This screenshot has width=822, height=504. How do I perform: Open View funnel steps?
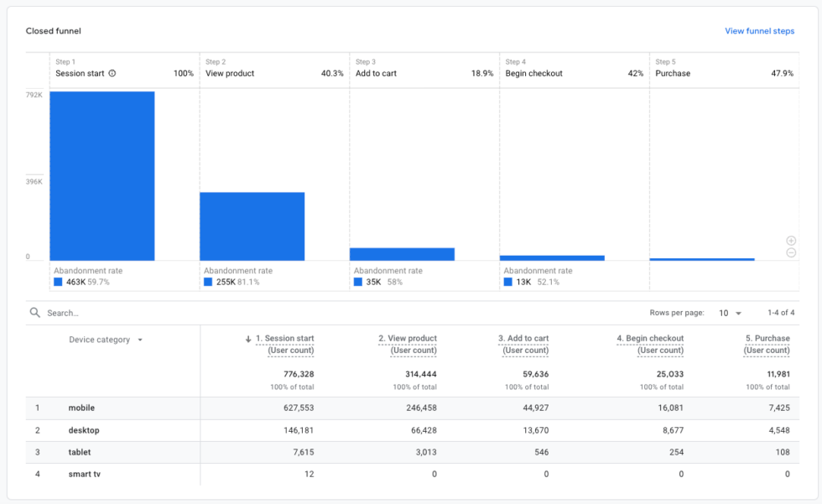tap(759, 31)
